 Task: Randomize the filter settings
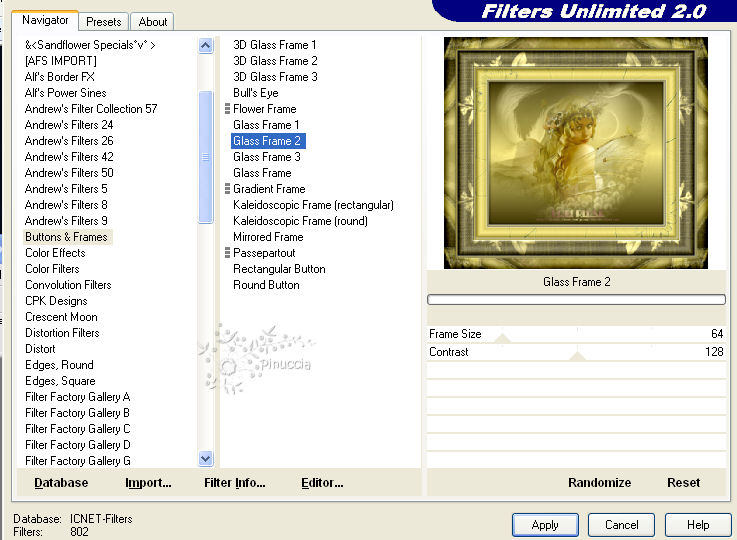(599, 483)
